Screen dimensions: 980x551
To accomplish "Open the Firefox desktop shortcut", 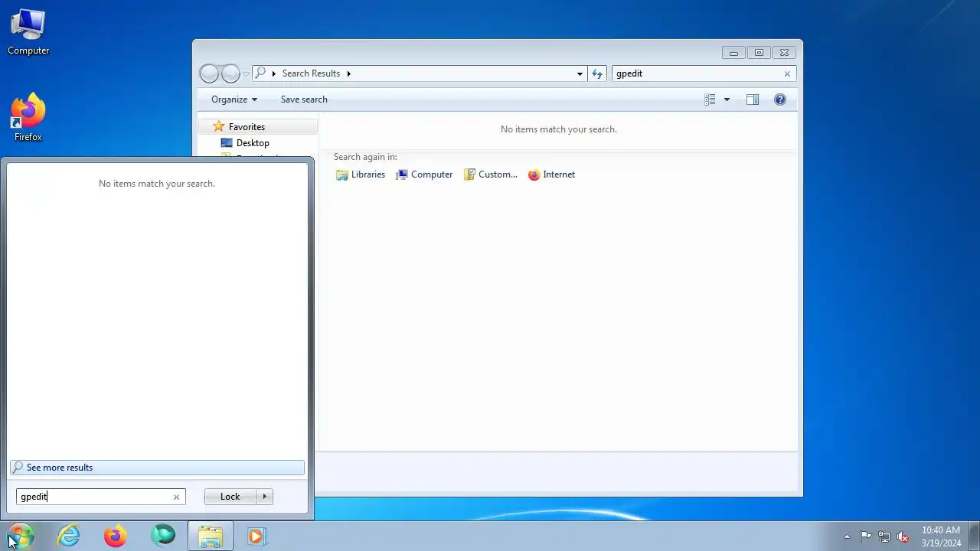I will point(28,118).
